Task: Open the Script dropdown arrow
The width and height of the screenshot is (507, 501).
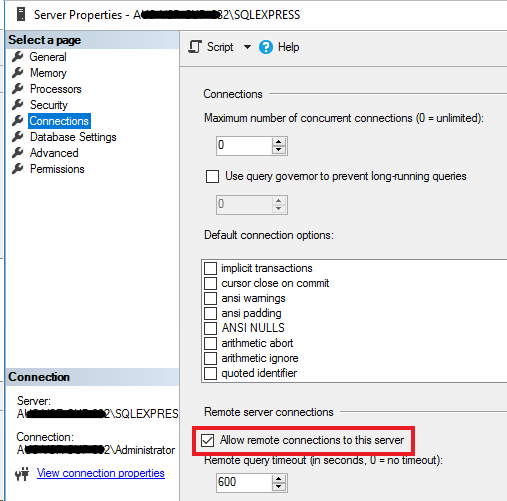Action: [x=247, y=47]
